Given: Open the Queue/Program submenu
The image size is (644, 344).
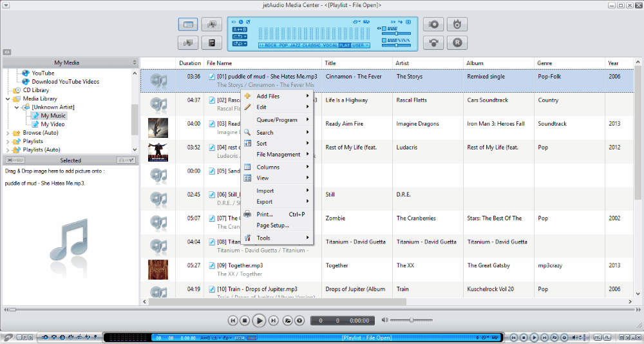Looking at the screenshot, I should pos(277,120).
